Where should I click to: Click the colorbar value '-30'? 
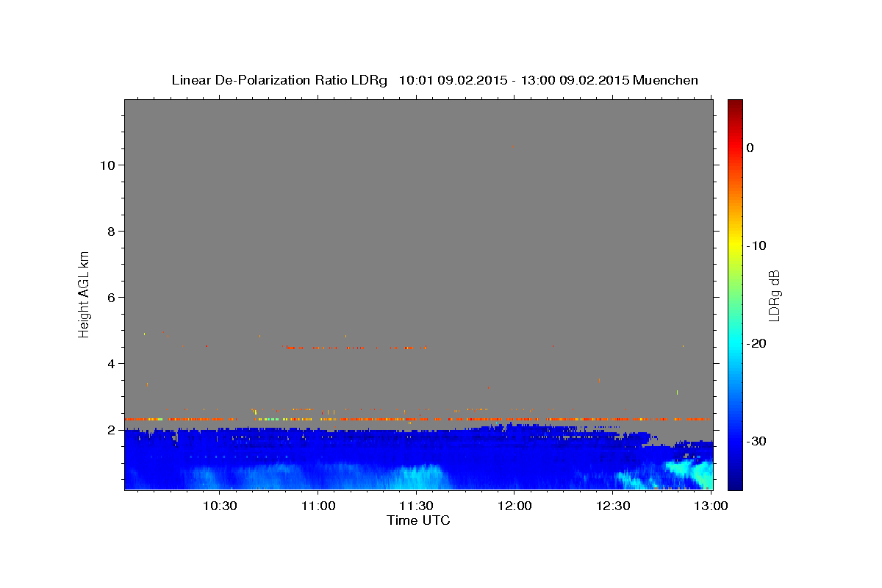pyautogui.click(x=757, y=441)
